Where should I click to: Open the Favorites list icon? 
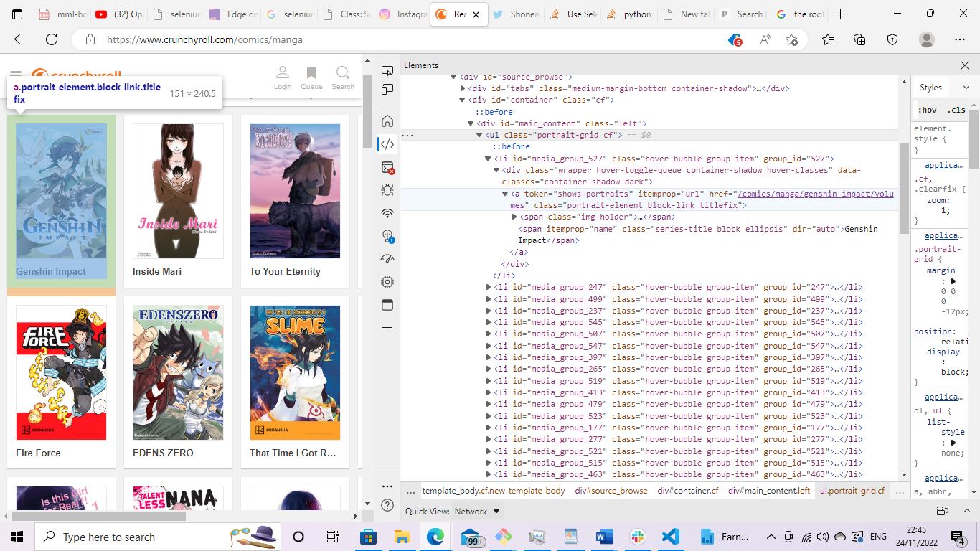coord(829,39)
